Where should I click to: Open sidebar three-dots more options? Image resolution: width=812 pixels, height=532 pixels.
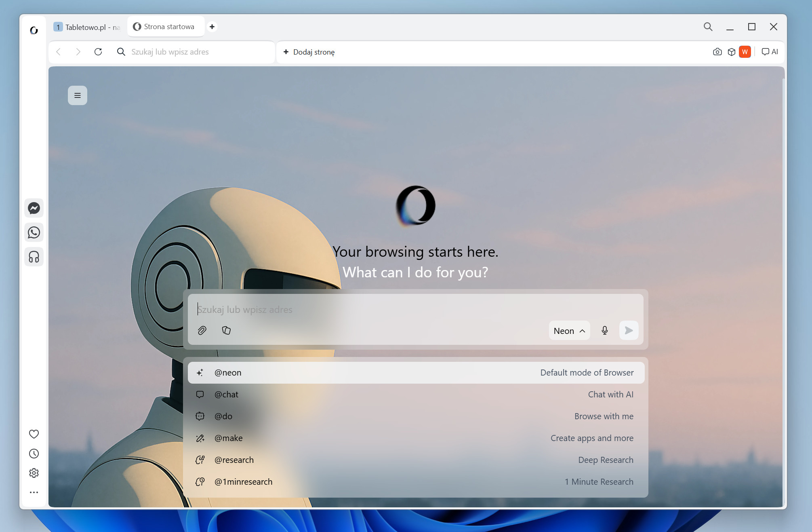34,492
